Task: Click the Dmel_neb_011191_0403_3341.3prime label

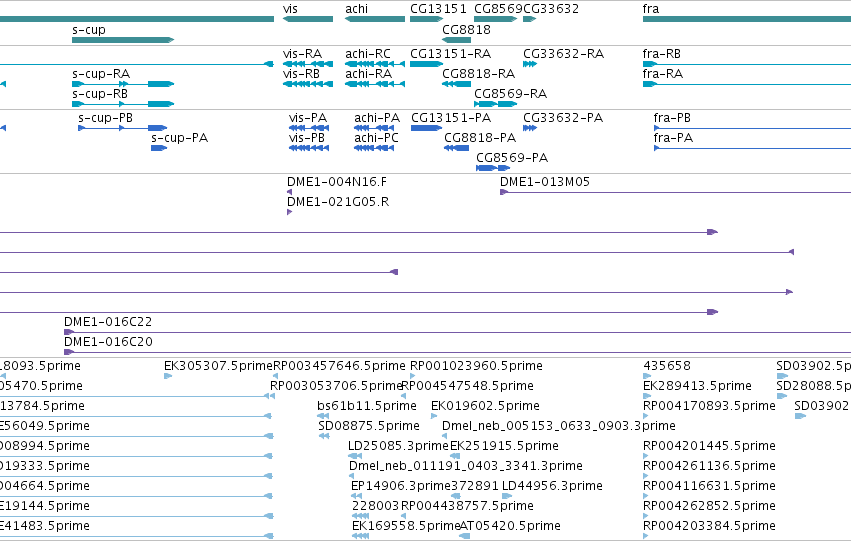Action: point(466,466)
